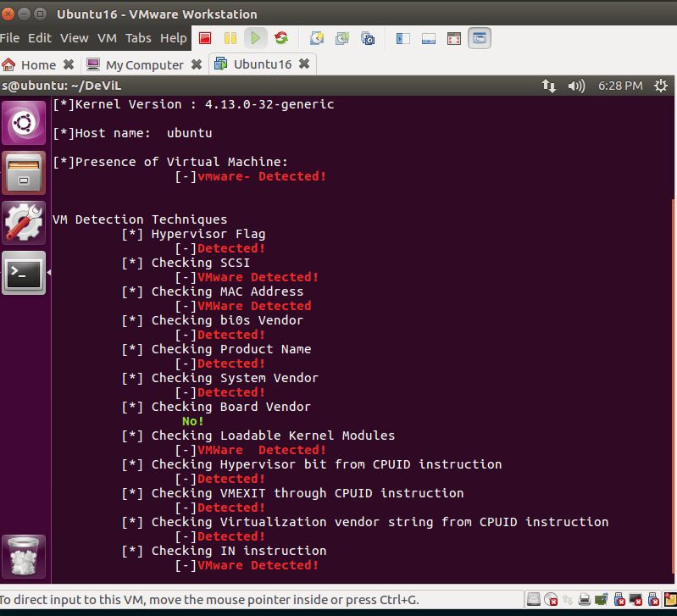Click the 'Checking IN instruction' line
This screenshot has height=616, width=677.
coord(224,552)
